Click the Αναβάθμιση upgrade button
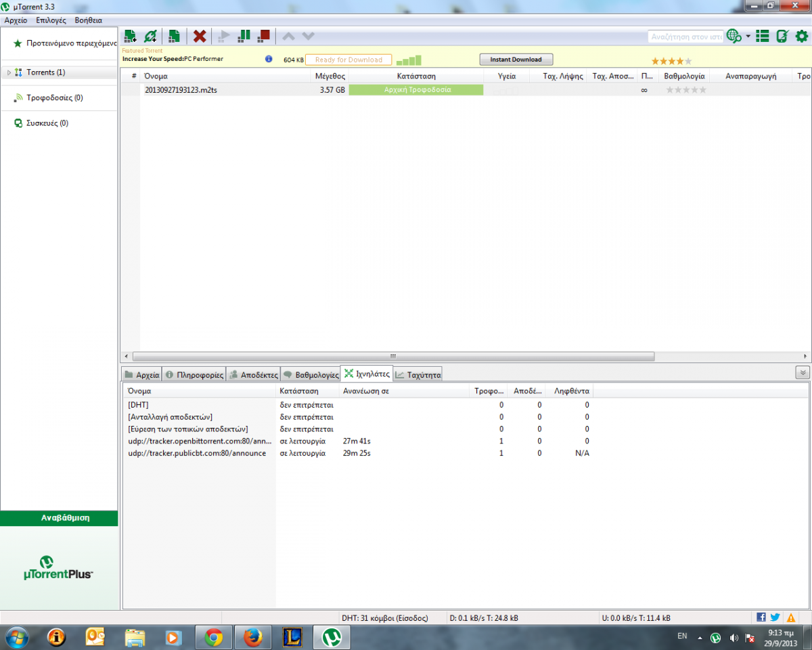This screenshot has width=812, height=650. pyautogui.click(x=59, y=518)
